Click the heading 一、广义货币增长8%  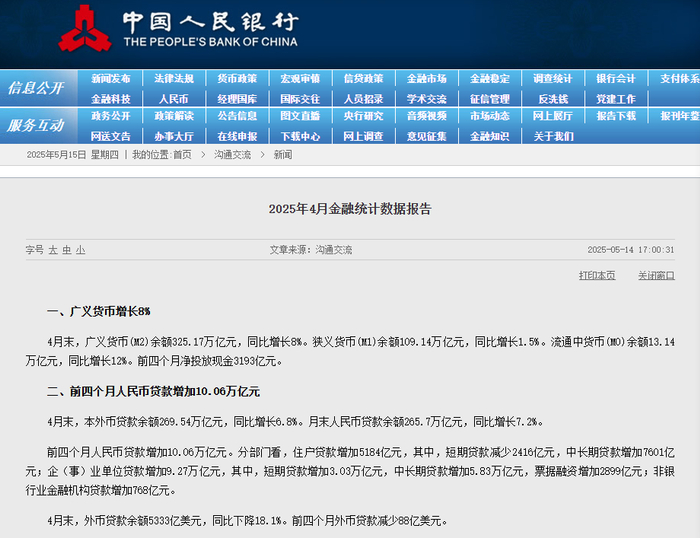(99, 311)
